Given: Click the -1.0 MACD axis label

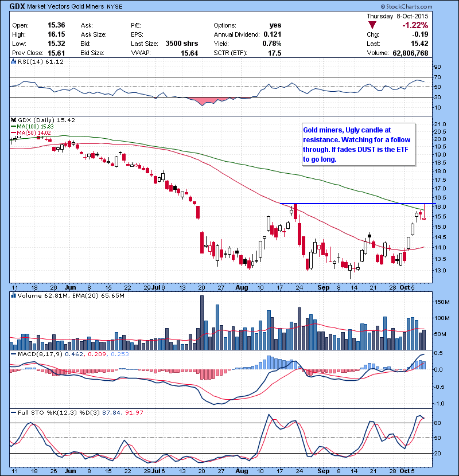Looking at the screenshot, I should click(x=439, y=403).
